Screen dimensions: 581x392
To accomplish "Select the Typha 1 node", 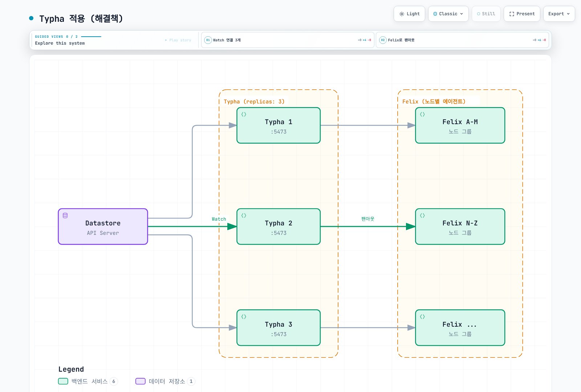I will click(x=279, y=126).
